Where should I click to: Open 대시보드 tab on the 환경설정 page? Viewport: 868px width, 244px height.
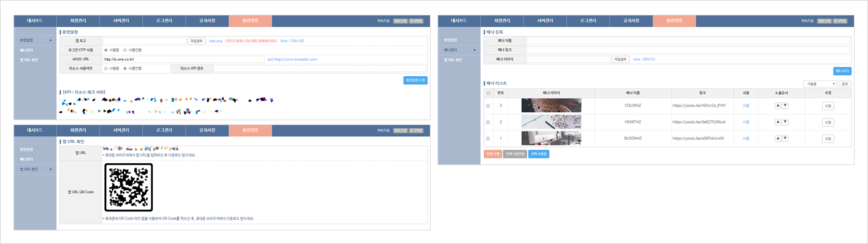coord(35,21)
